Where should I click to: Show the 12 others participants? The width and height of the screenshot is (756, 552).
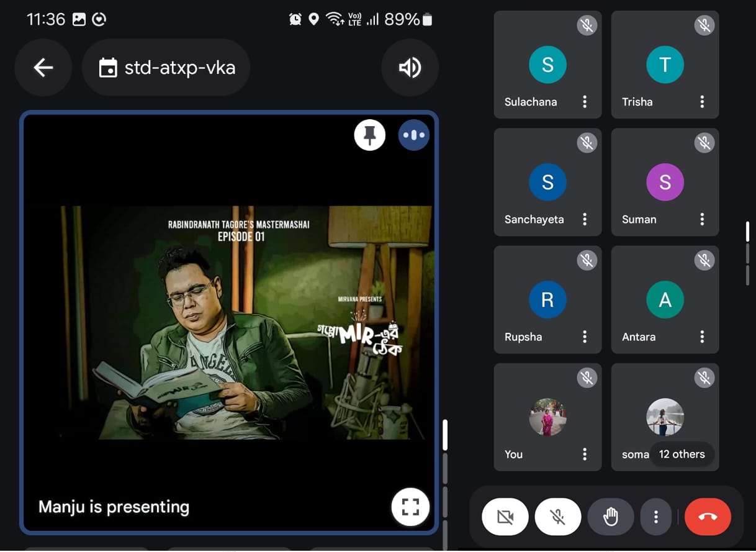[682, 455]
